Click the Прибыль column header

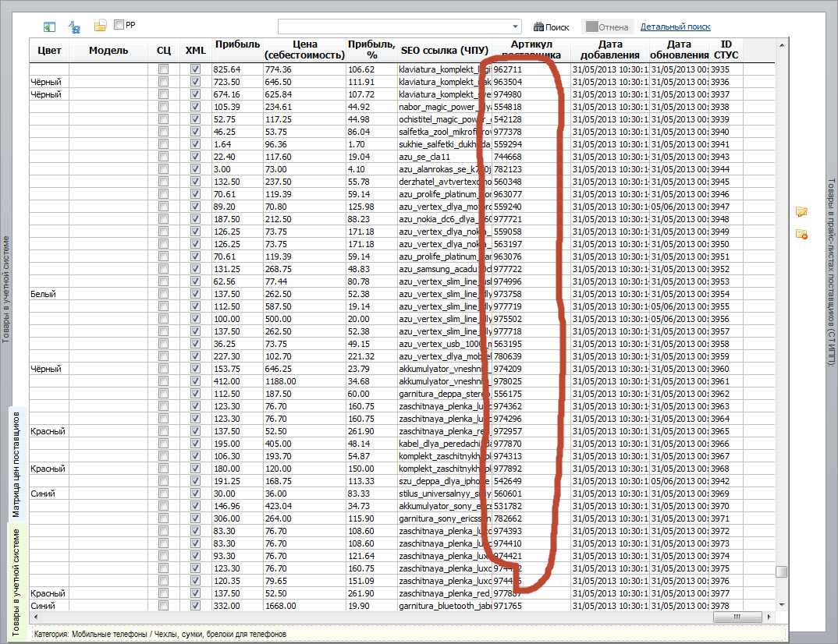[238, 50]
